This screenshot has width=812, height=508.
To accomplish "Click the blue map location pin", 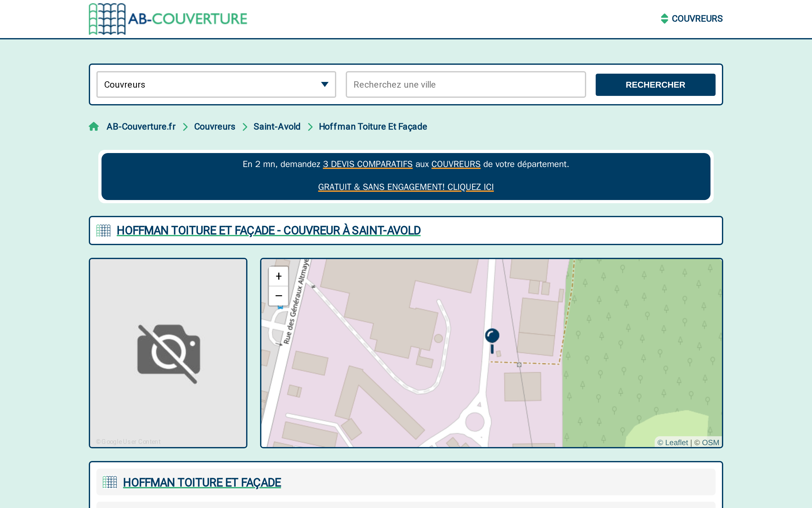I will (492, 340).
